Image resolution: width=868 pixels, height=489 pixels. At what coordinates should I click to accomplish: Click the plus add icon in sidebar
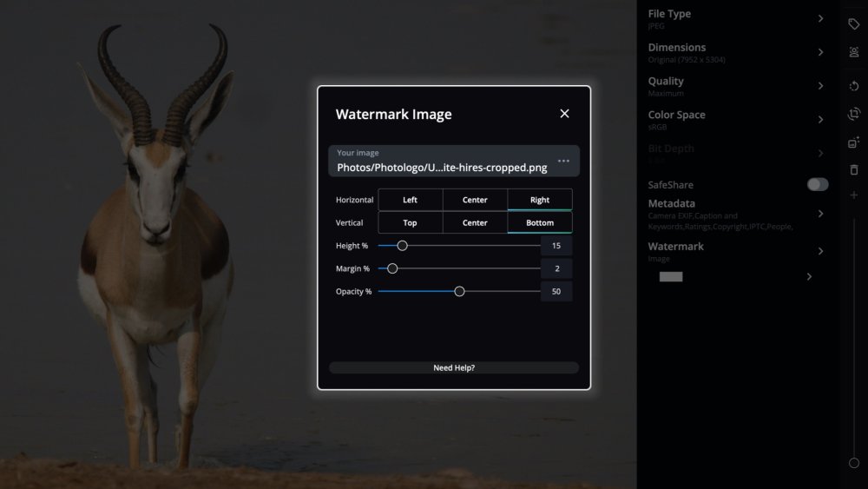point(853,195)
